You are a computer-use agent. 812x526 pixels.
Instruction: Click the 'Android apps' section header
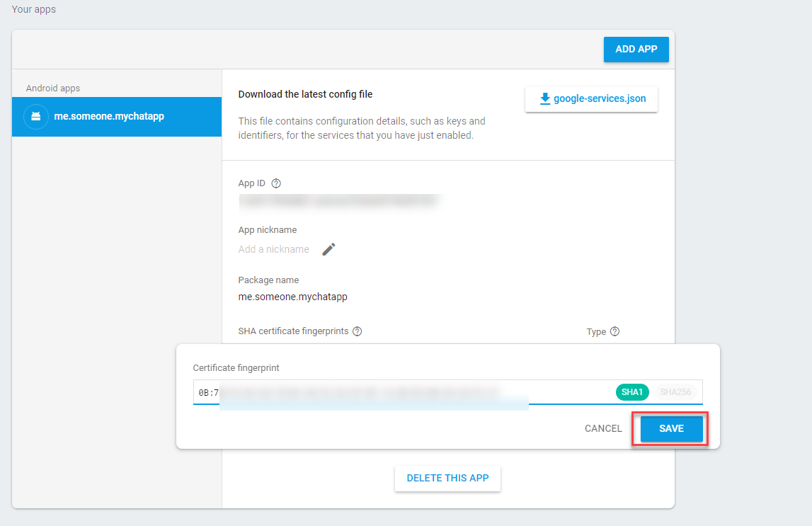[53, 88]
